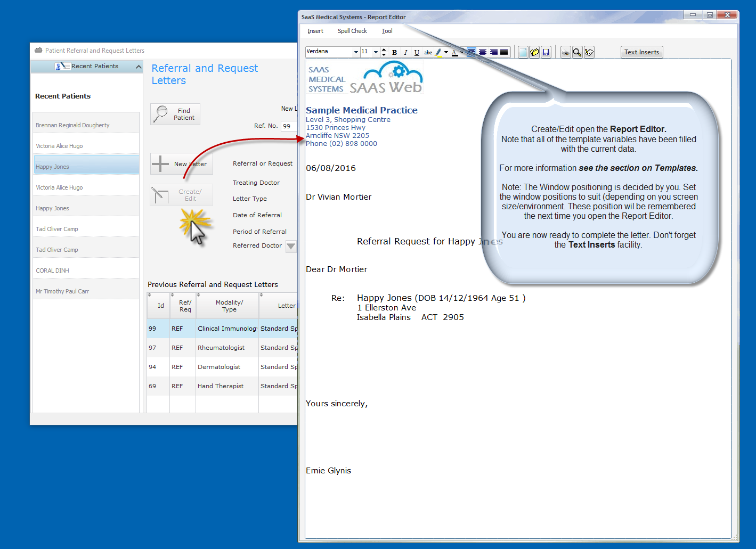Decrease font size with the down stepper
This screenshot has width=756, height=549.
(x=384, y=54)
